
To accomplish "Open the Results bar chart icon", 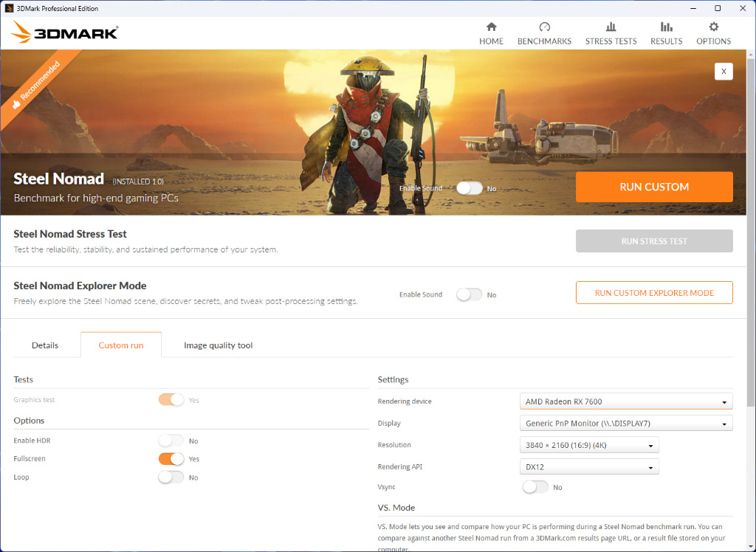I will [667, 27].
